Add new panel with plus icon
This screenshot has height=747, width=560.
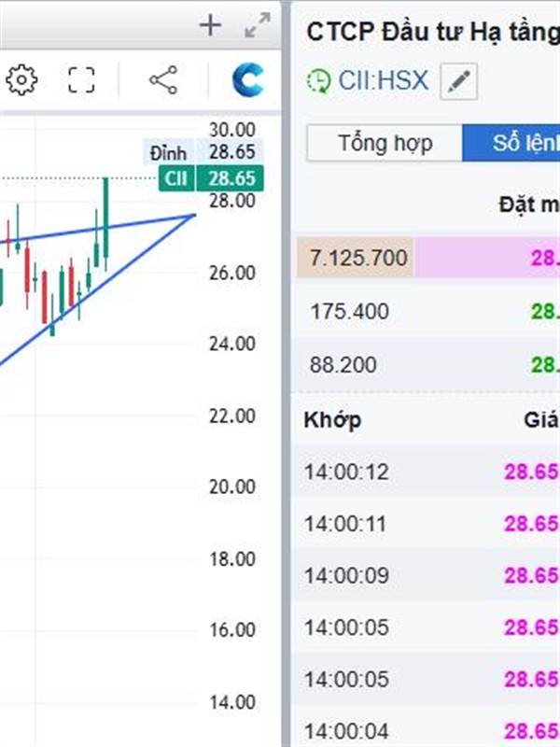pyautogui.click(x=210, y=25)
